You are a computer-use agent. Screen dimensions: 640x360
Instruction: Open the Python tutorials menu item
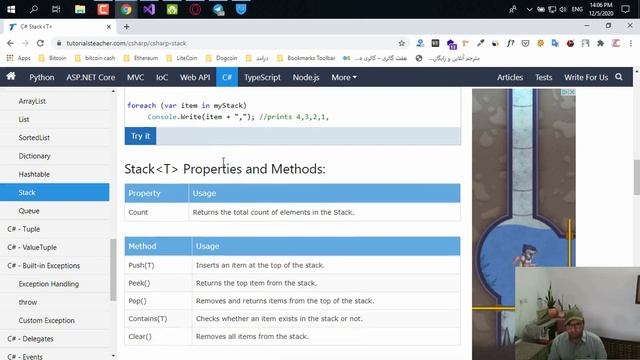pos(42,77)
